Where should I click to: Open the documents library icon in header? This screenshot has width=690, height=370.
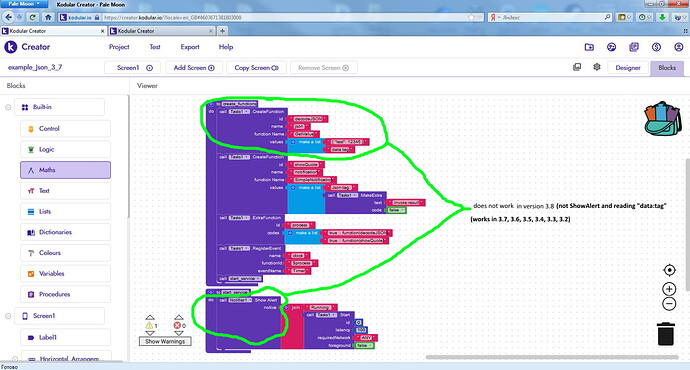click(x=634, y=47)
